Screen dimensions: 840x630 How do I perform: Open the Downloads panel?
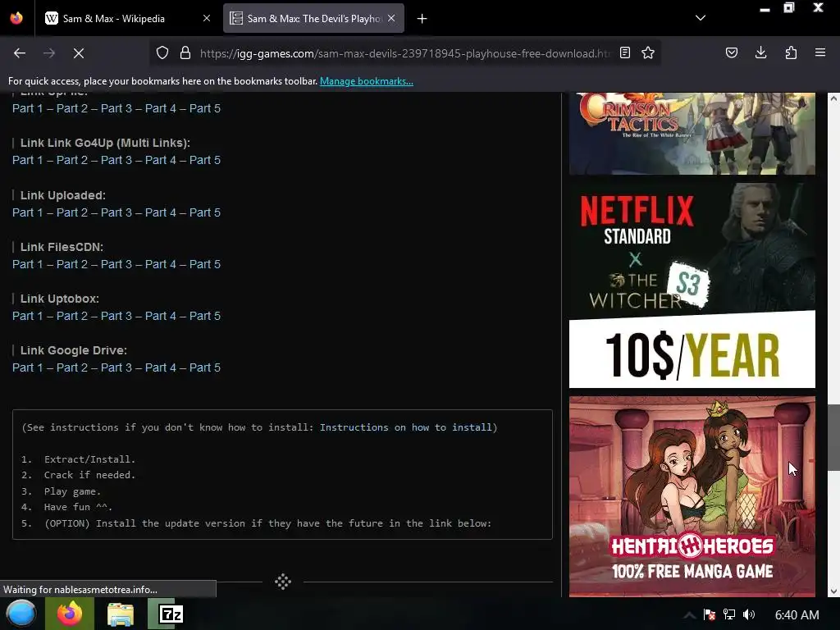click(x=760, y=53)
